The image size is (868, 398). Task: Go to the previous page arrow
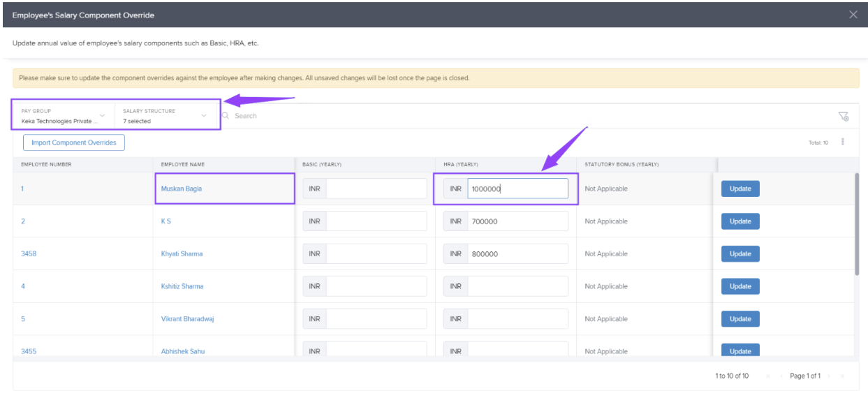tap(781, 376)
